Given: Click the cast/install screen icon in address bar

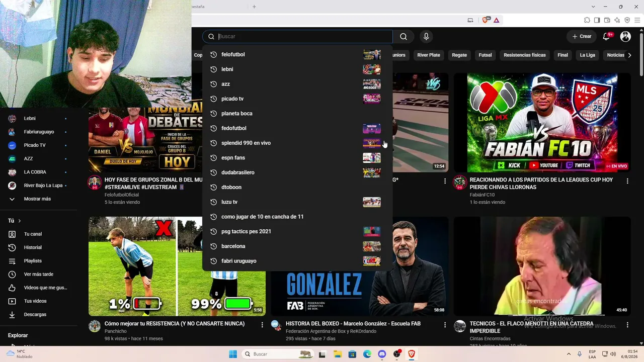Looking at the screenshot, I should (470, 20).
